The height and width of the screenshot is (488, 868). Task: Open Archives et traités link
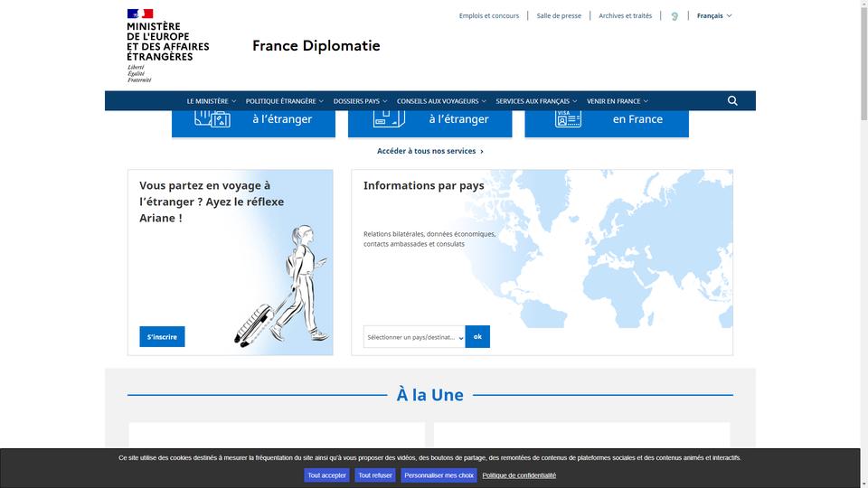pos(625,16)
